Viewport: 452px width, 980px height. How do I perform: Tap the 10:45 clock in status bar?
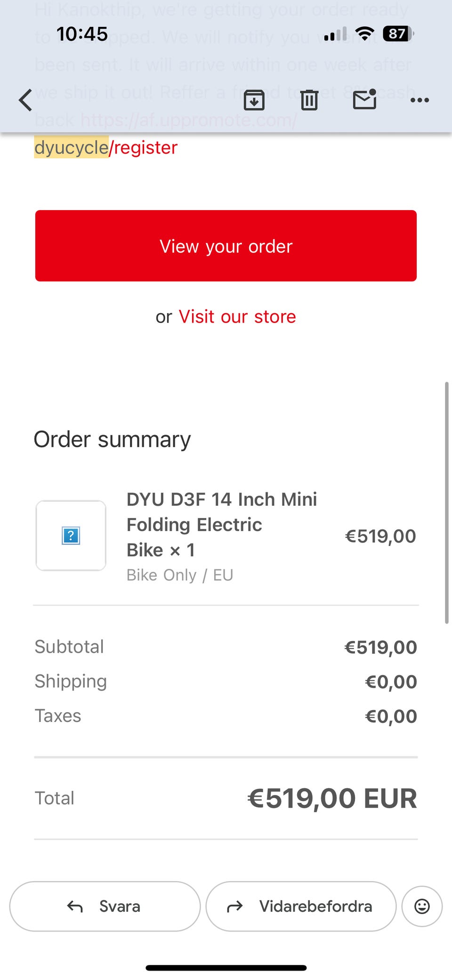tap(82, 34)
